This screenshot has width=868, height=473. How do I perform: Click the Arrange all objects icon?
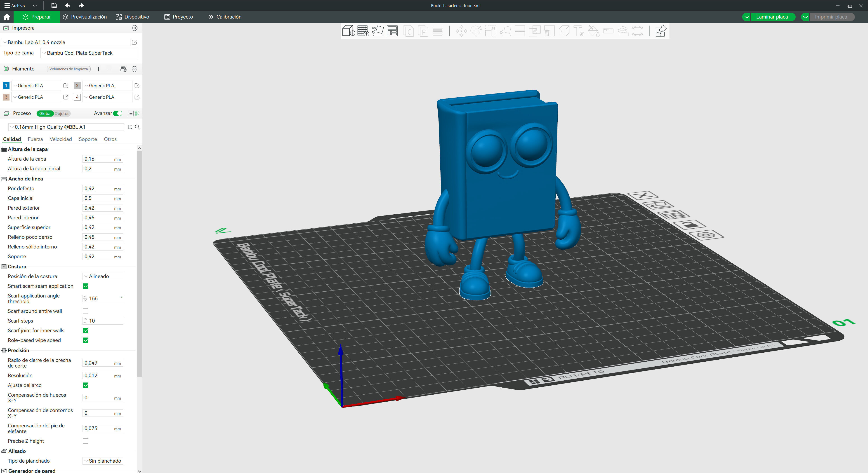click(x=392, y=31)
